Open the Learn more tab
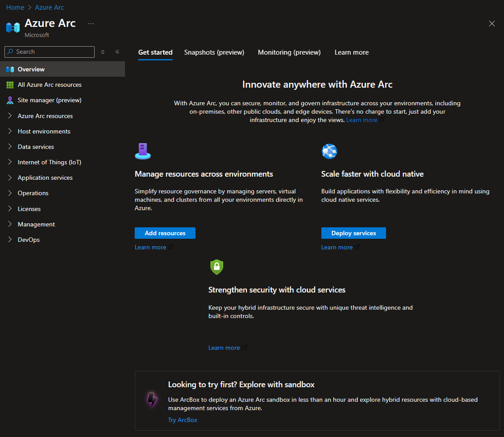 click(352, 52)
